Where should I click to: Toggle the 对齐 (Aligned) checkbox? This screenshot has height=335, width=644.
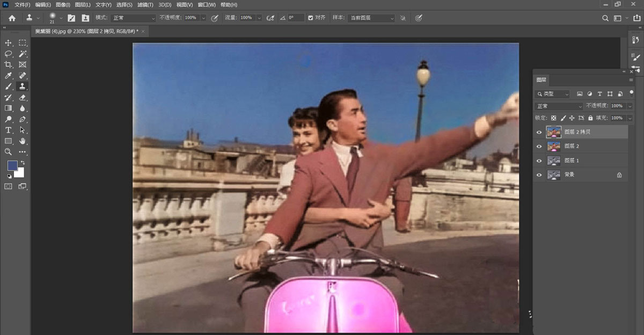311,18
